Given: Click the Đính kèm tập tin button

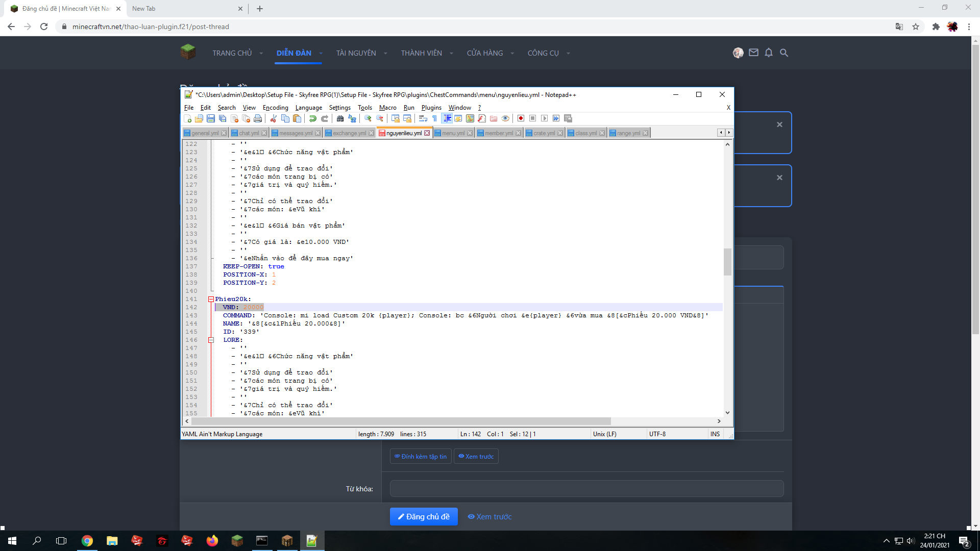Looking at the screenshot, I should coord(421,457).
